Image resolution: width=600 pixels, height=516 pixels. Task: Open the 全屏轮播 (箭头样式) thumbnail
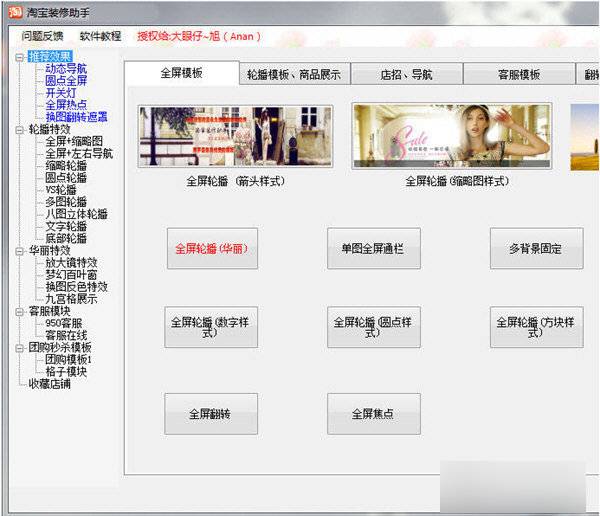(234, 136)
